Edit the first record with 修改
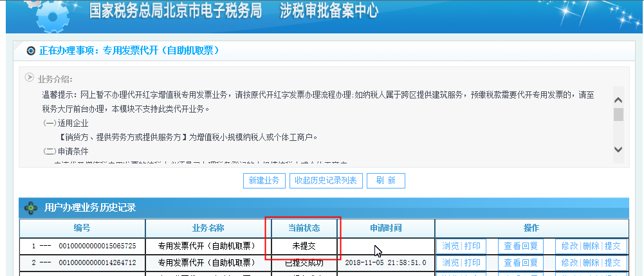 click(569, 246)
